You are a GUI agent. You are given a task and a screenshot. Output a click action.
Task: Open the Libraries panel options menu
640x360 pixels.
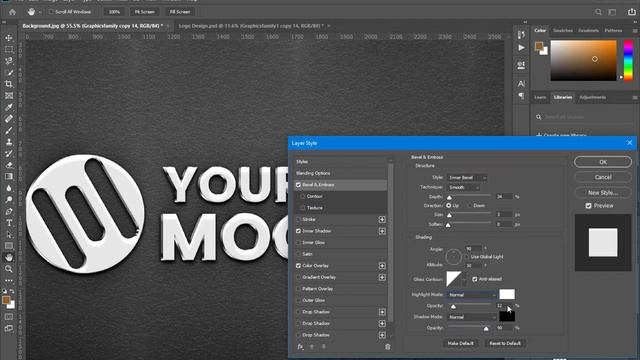click(635, 98)
